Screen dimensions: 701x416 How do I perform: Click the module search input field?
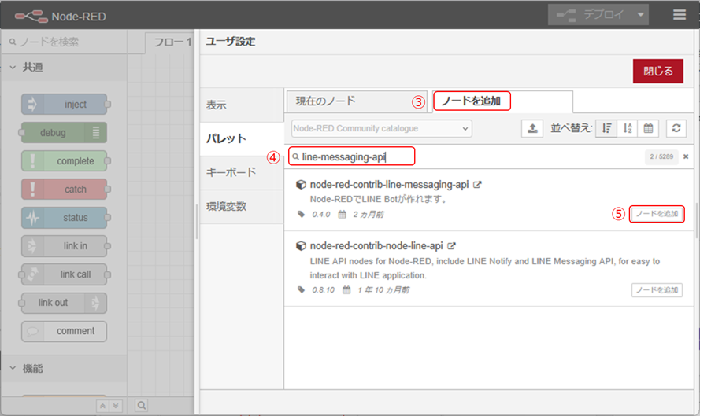coord(350,157)
